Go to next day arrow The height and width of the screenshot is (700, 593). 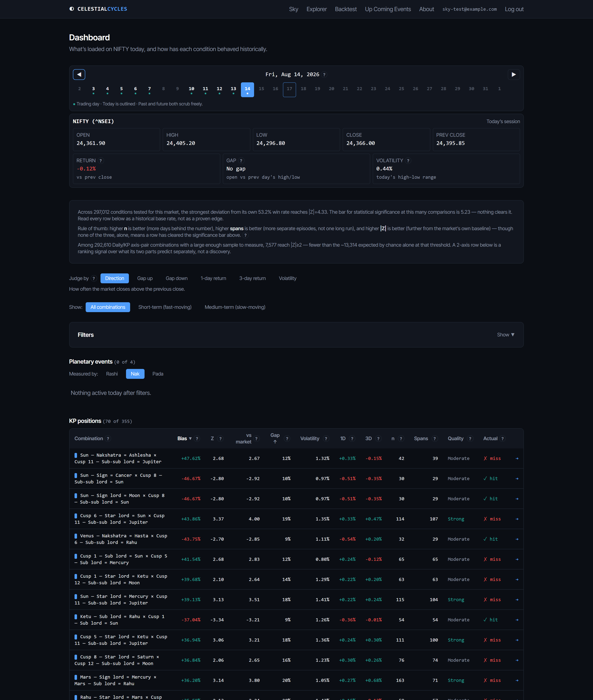513,74
